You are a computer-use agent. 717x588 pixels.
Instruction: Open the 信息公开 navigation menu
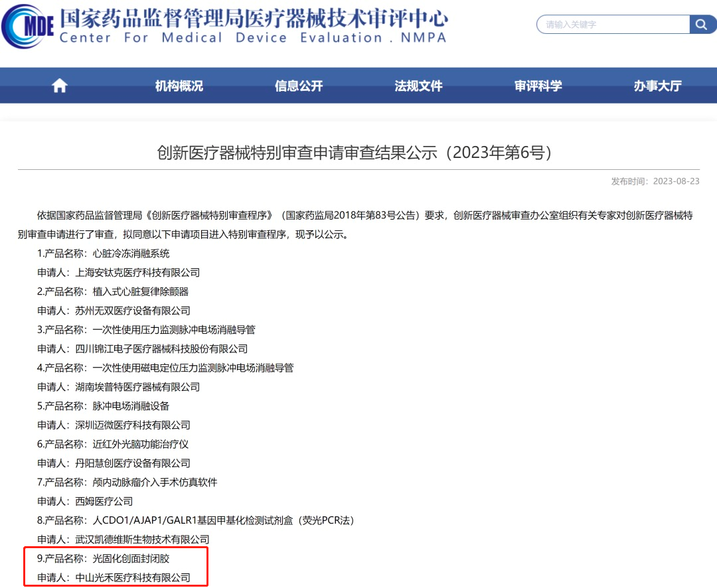pyautogui.click(x=297, y=85)
